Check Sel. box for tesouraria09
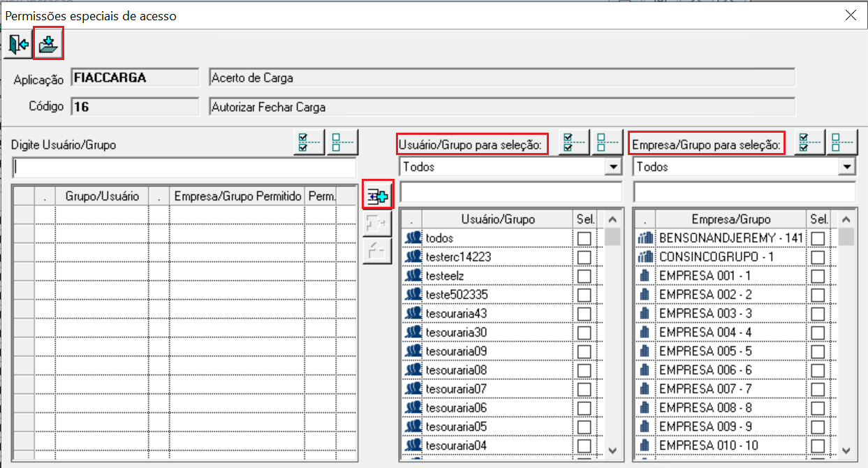 (584, 352)
